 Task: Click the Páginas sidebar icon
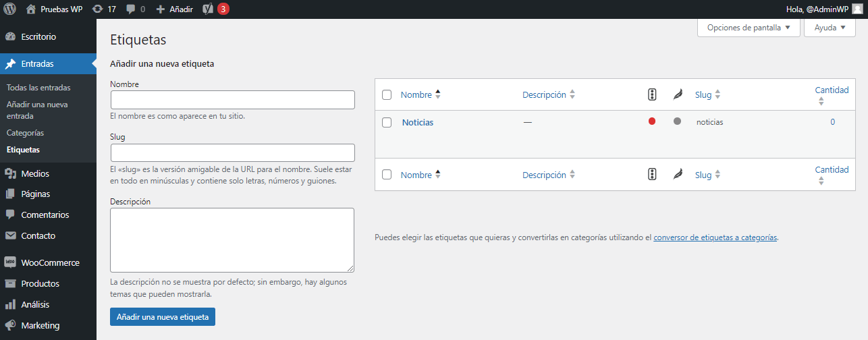[10, 194]
